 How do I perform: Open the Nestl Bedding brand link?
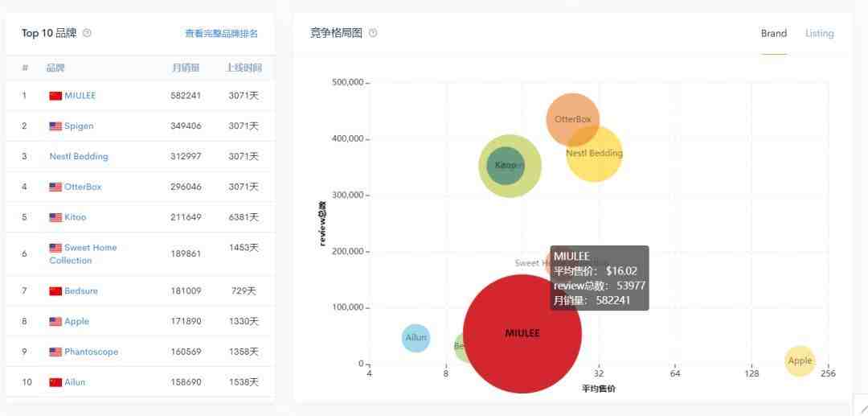coord(79,156)
